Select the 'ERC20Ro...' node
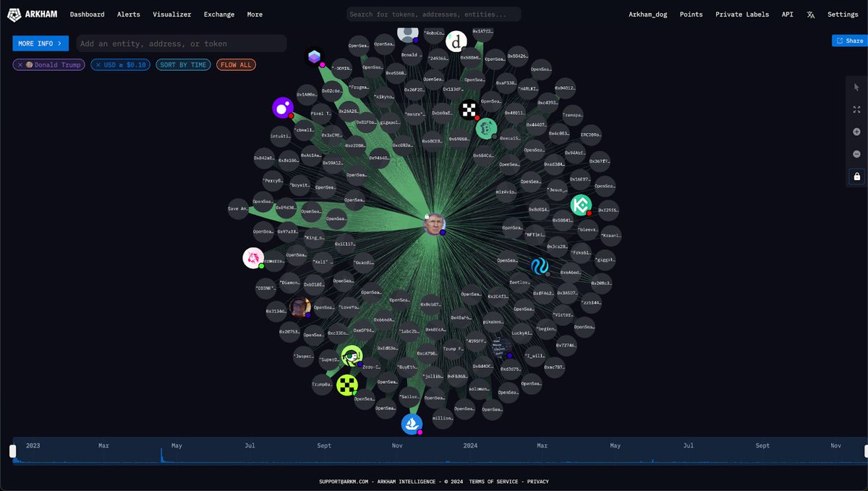 click(591, 135)
